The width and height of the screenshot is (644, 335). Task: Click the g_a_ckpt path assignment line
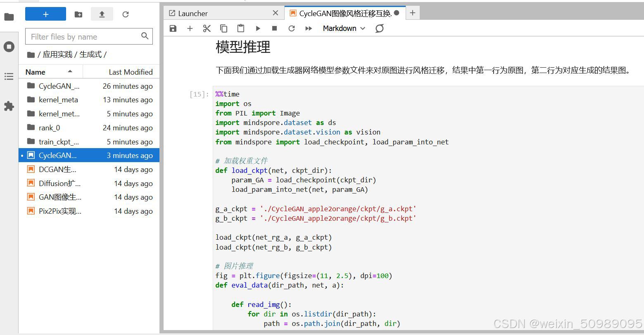(x=316, y=209)
